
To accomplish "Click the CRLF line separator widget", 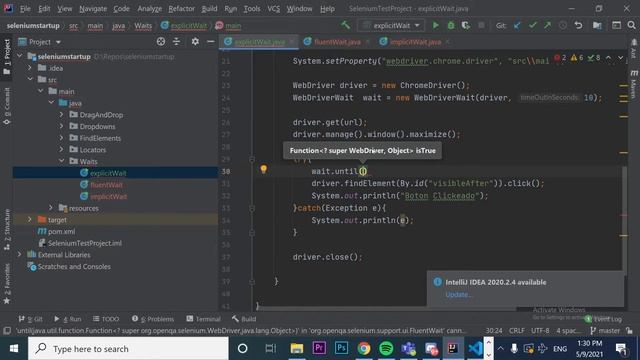I will tap(517, 330).
